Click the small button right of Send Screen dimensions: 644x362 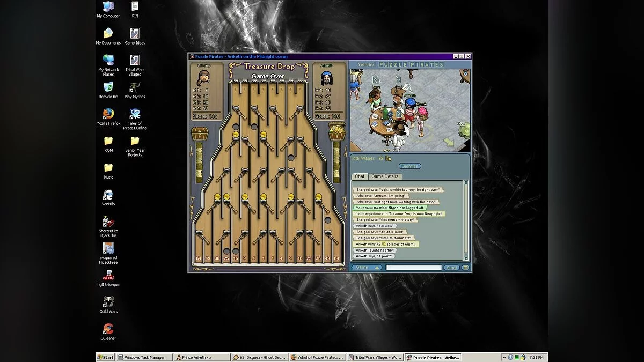[x=465, y=267]
